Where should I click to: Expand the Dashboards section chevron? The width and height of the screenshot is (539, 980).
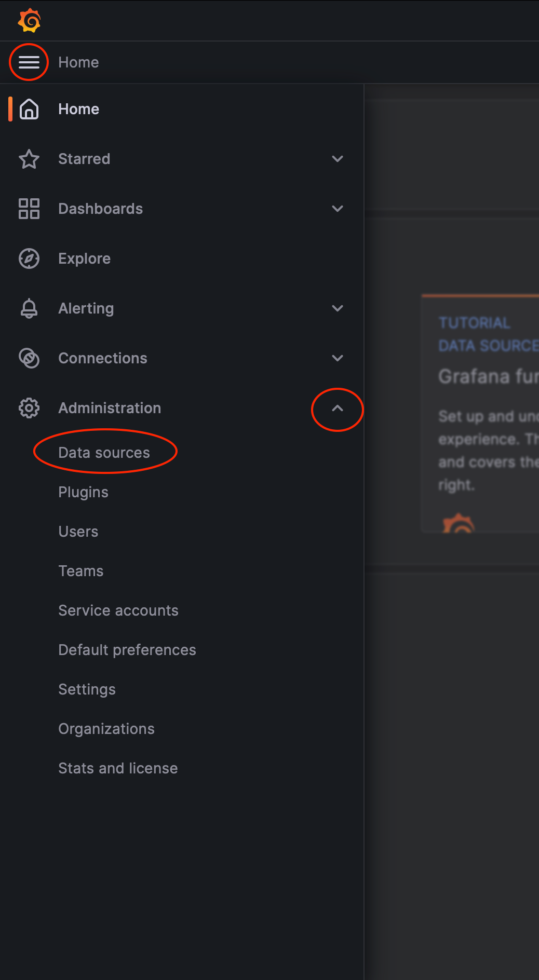click(338, 209)
